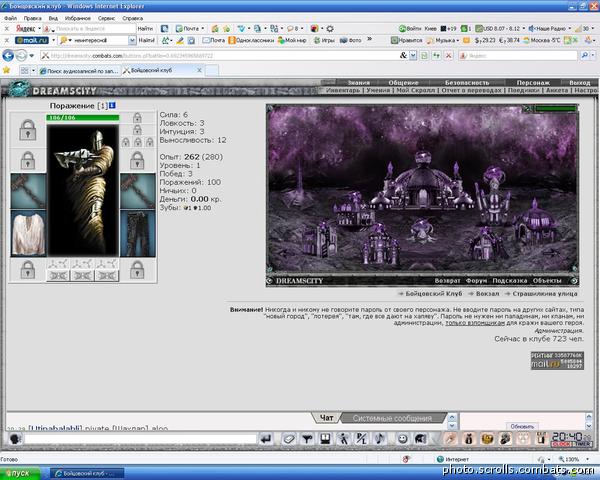This screenshot has width=600, height=480.
Task: Click the left arrow on the city map
Action: (x=284, y=253)
